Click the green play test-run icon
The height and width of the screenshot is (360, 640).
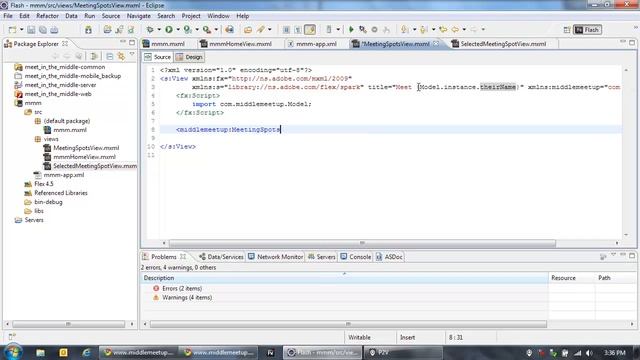click(x=351, y=29)
